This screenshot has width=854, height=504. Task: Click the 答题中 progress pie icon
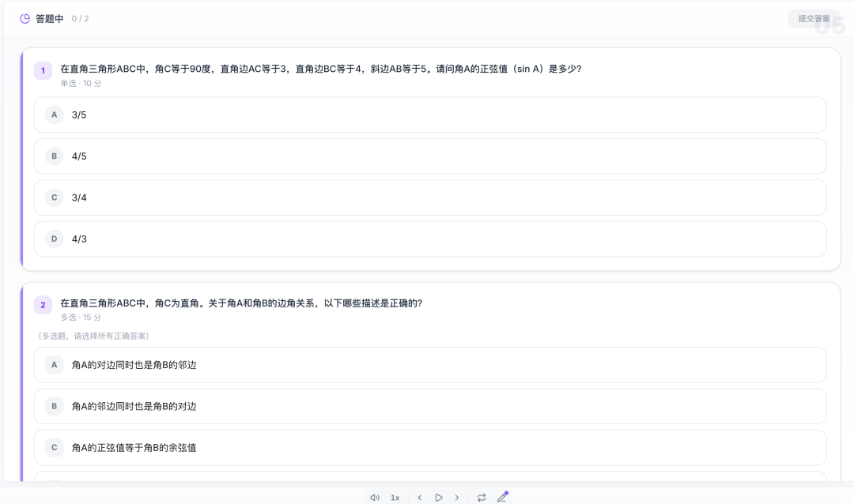pos(25,18)
